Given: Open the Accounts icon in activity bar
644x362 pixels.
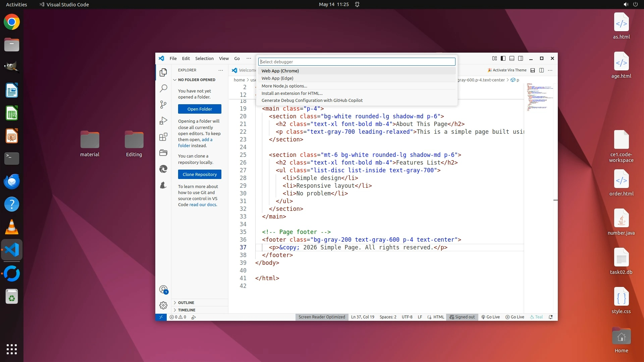Looking at the screenshot, I should tap(163, 290).
